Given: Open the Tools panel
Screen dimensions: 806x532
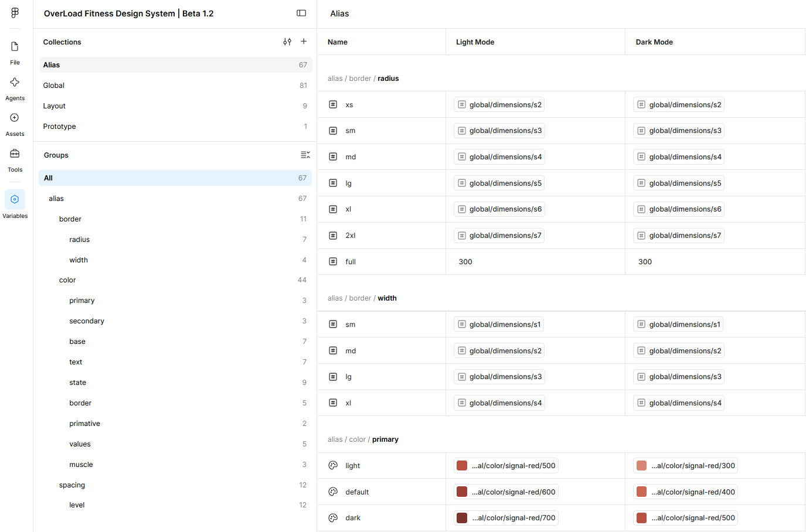Looking at the screenshot, I should (15, 159).
